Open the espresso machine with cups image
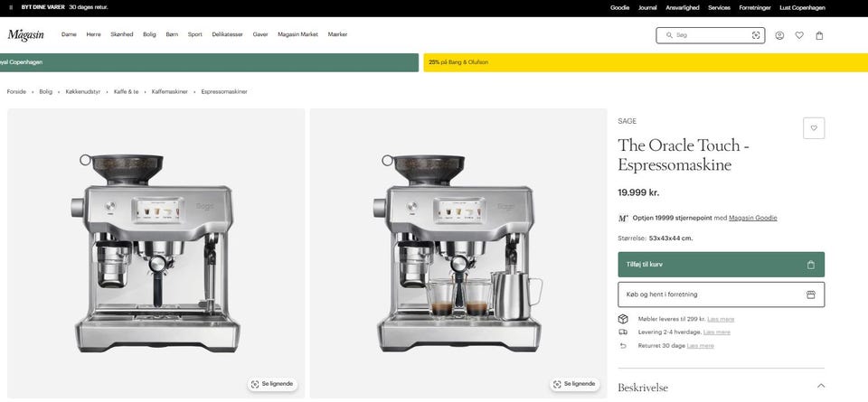 (x=458, y=253)
